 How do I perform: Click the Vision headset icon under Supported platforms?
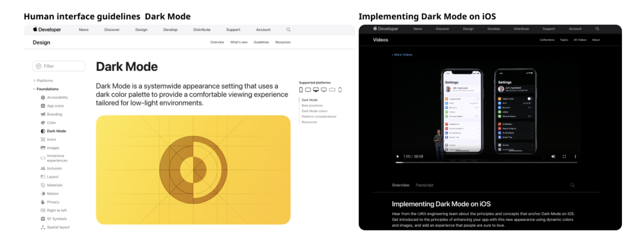click(x=332, y=90)
